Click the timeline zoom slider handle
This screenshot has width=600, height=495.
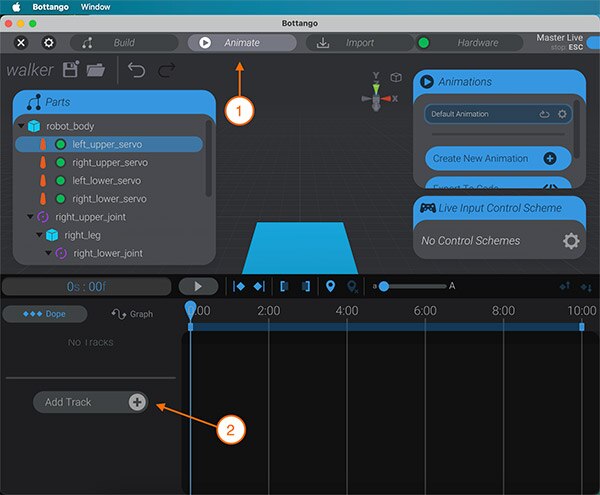click(383, 287)
